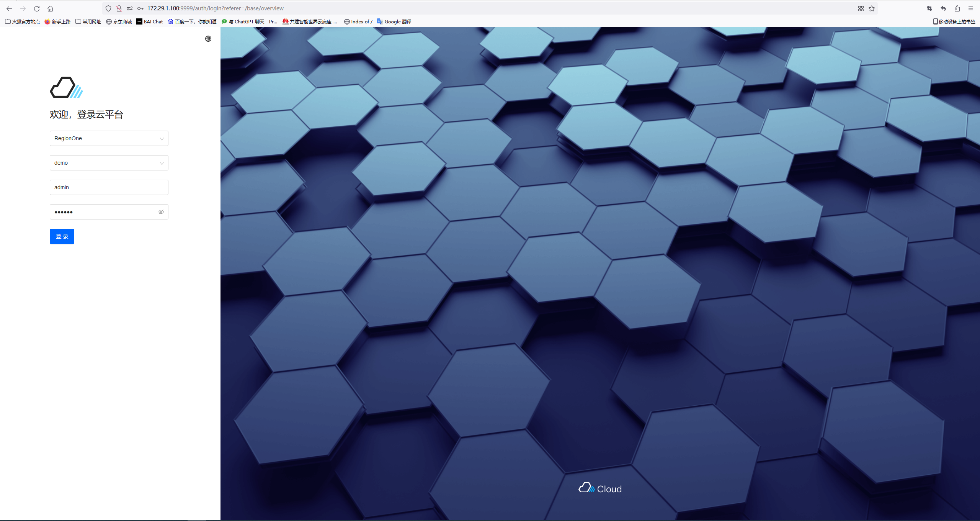Click the browser back arrow
The width and height of the screenshot is (980, 521).
click(9, 8)
